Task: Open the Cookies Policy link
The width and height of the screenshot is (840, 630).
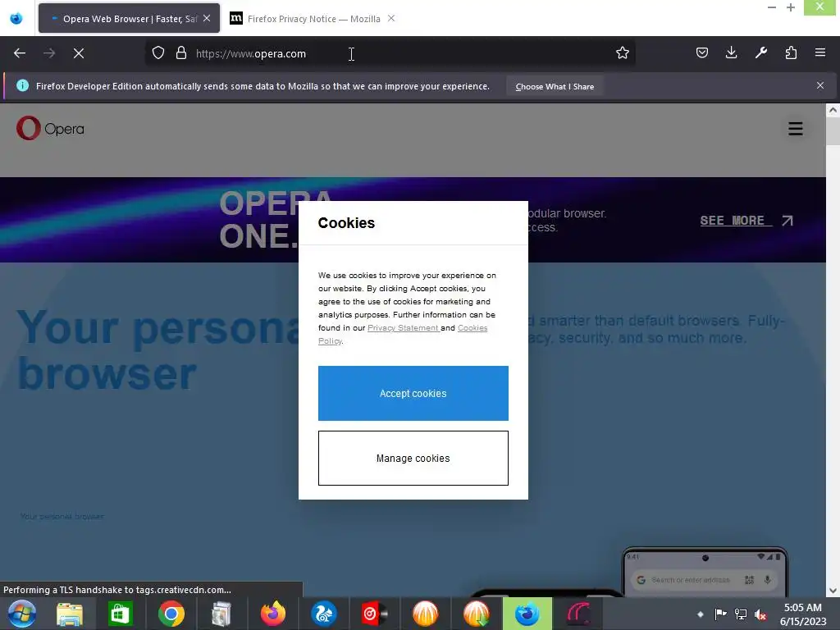Action: point(472,328)
